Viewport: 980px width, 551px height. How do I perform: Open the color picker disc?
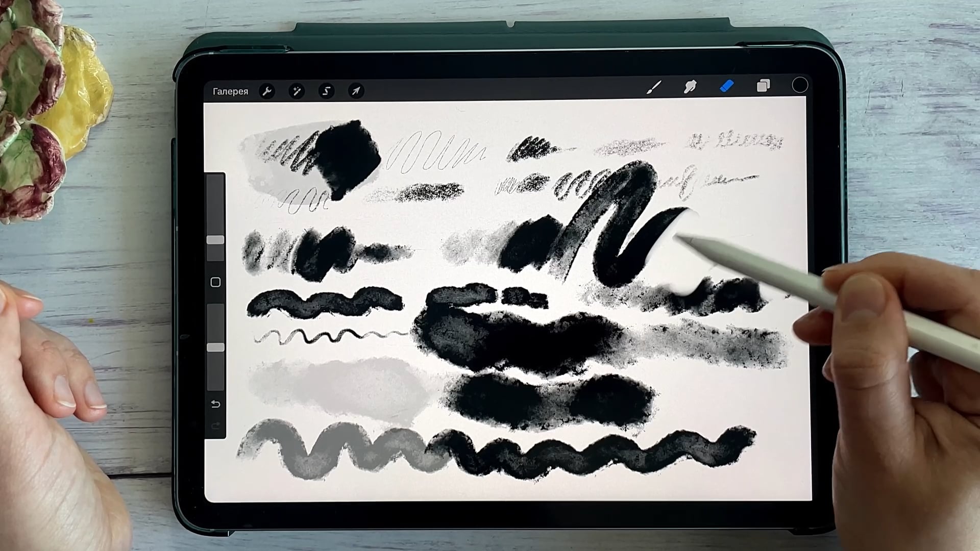point(800,85)
